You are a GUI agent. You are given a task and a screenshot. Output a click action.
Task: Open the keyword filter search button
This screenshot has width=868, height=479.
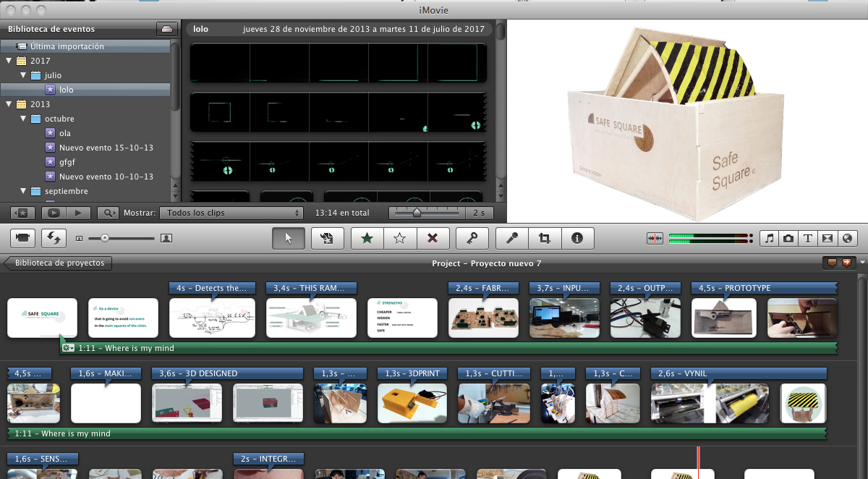(x=109, y=213)
